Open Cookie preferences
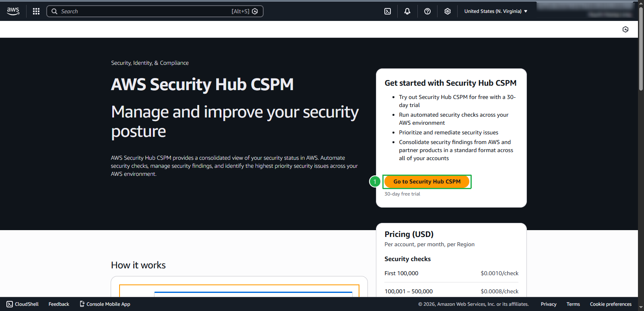The image size is (644, 311). click(611, 304)
